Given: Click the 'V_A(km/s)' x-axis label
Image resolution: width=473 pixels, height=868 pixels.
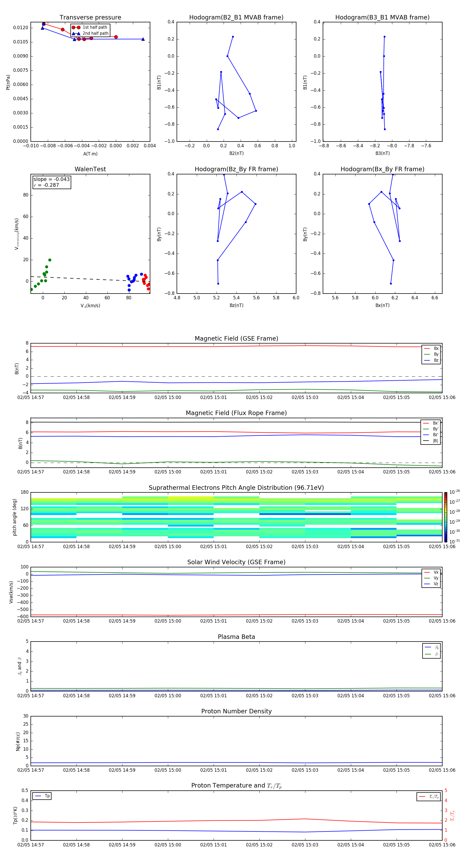Looking at the screenshot, I should pyautogui.click(x=90, y=306).
